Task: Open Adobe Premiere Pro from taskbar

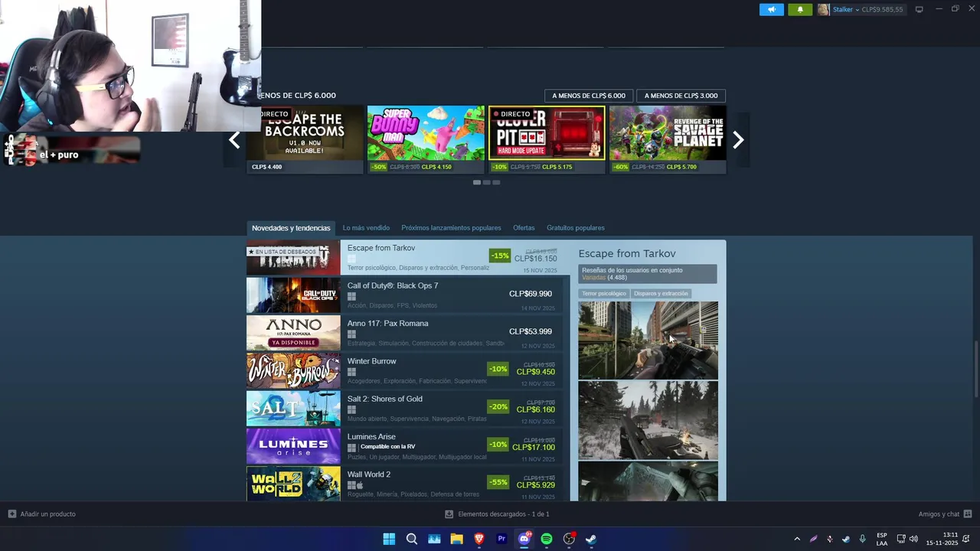Action: tap(501, 539)
